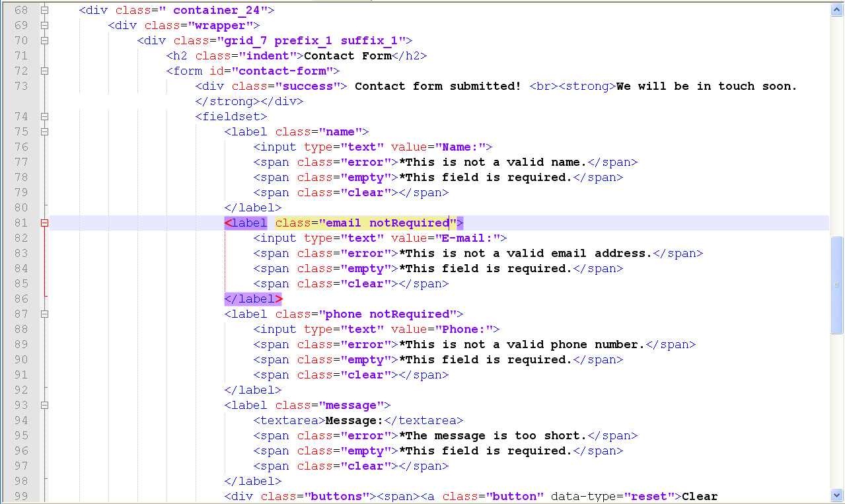
Task: Collapse the contact-form fold marker on line 72
Action: pos(44,71)
